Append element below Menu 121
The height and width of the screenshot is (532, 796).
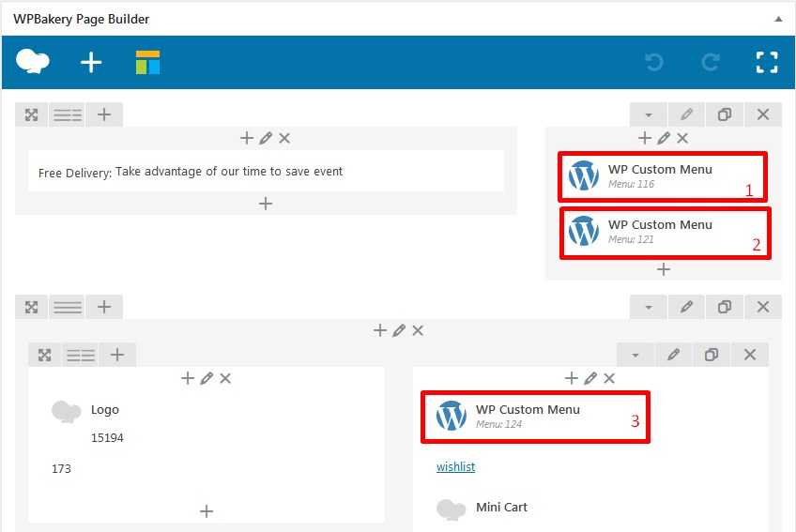(x=664, y=269)
